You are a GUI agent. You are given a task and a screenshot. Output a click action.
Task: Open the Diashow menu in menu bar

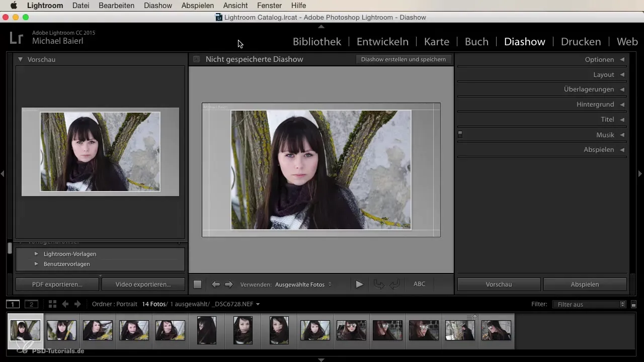pos(158,6)
